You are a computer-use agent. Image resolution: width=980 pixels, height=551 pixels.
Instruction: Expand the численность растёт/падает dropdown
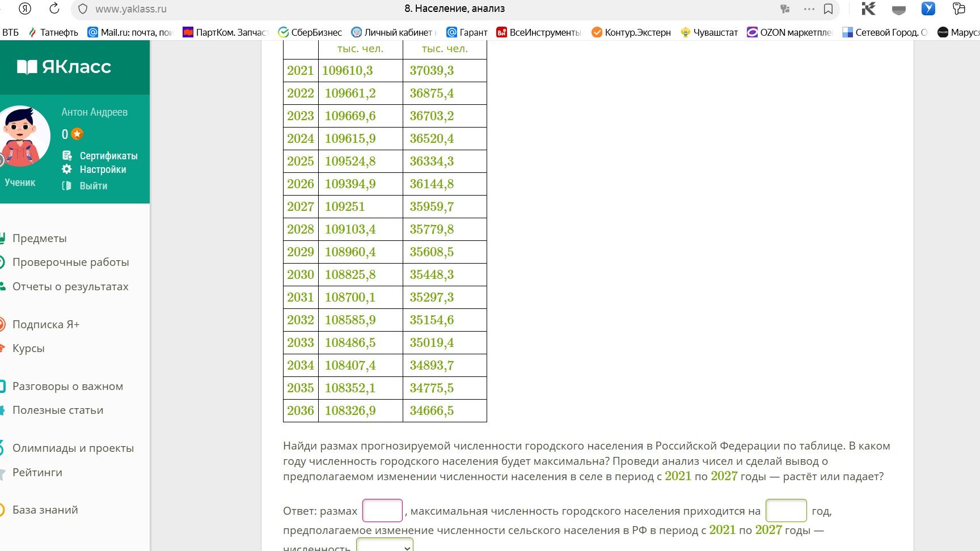385,545
